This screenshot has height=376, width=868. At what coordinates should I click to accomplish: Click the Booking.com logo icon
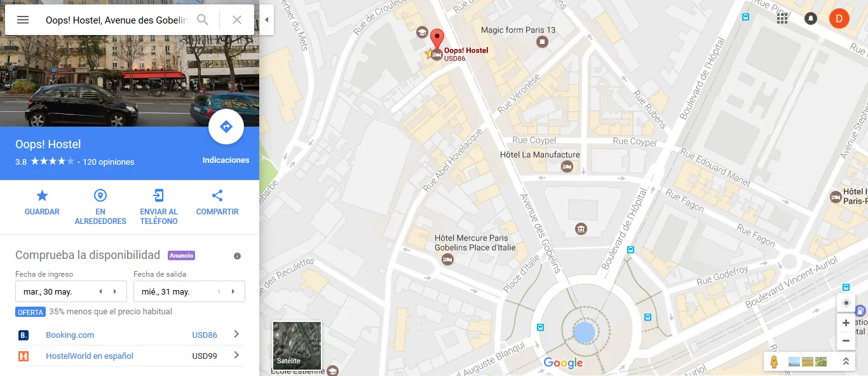pyautogui.click(x=24, y=335)
